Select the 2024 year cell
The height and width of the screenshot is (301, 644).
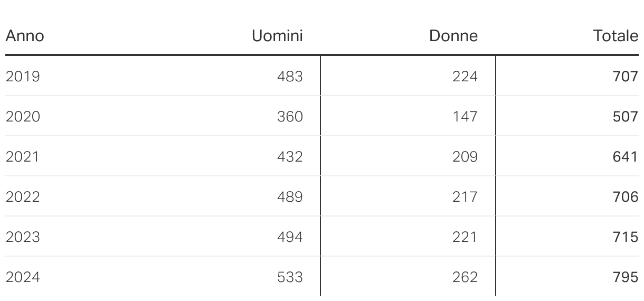click(x=23, y=277)
